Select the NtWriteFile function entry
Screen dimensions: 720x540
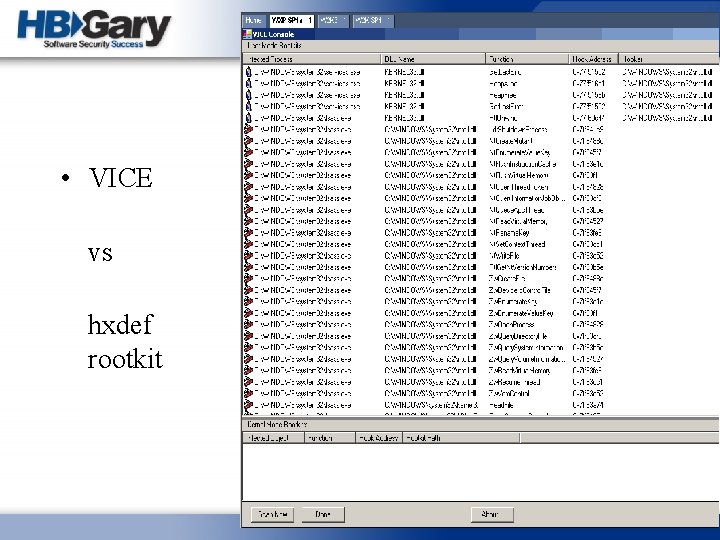504,256
